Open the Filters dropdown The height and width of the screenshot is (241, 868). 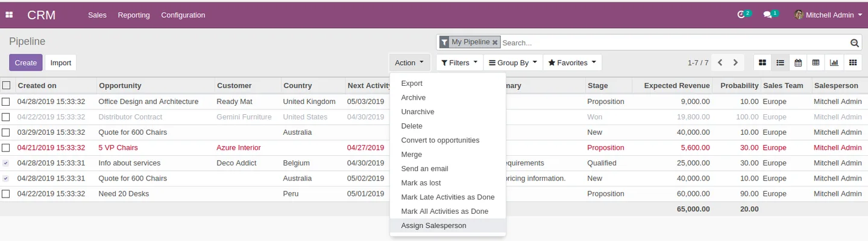[460, 63]
